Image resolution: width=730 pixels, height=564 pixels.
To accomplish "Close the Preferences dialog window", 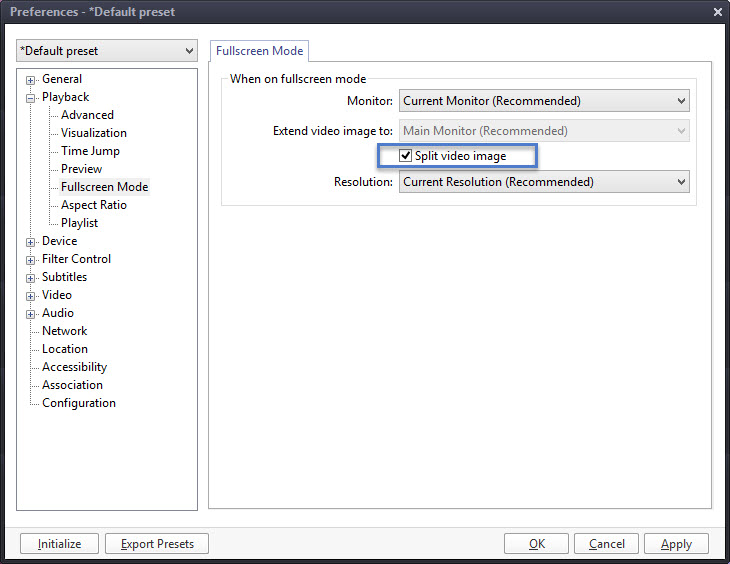I will [x=717, y=12].
